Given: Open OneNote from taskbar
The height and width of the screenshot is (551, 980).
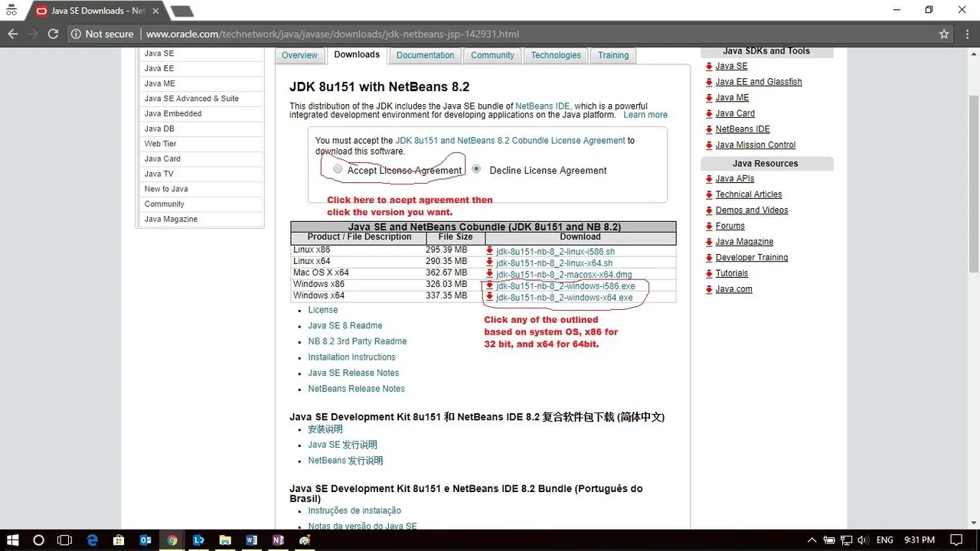Looking at the screenshot, I should [x=278, y=540].
